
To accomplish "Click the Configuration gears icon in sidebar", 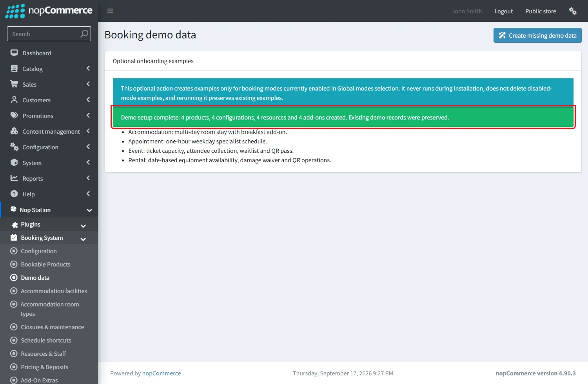I will [x=14, y=147].
